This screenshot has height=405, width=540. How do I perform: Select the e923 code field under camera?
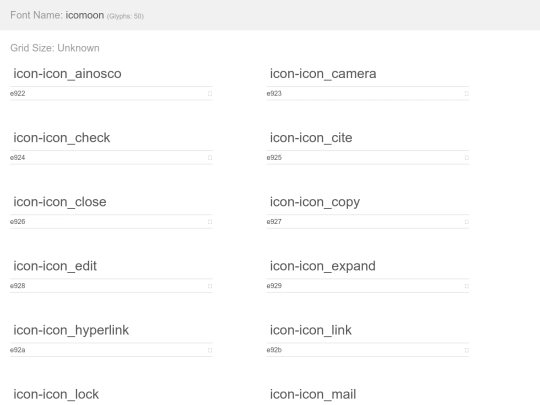pyautogui.click(x=364, y=94)
